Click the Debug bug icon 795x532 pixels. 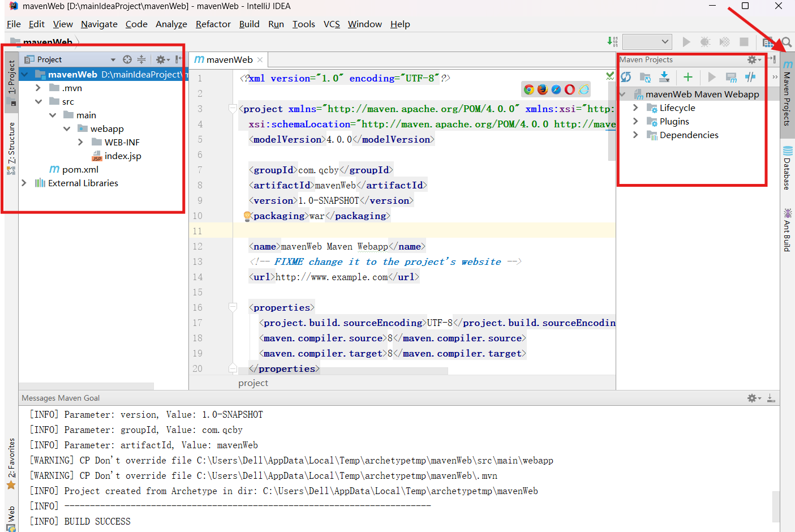click(705, 42)
